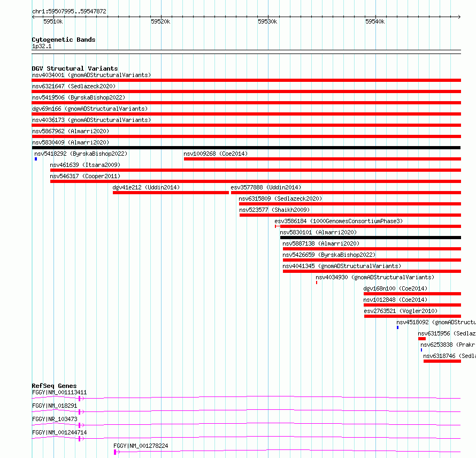Open the nsv1009268 (Coe2014) label
The width and height of the screenshot is (476, 458).
[x=216, y=154]
